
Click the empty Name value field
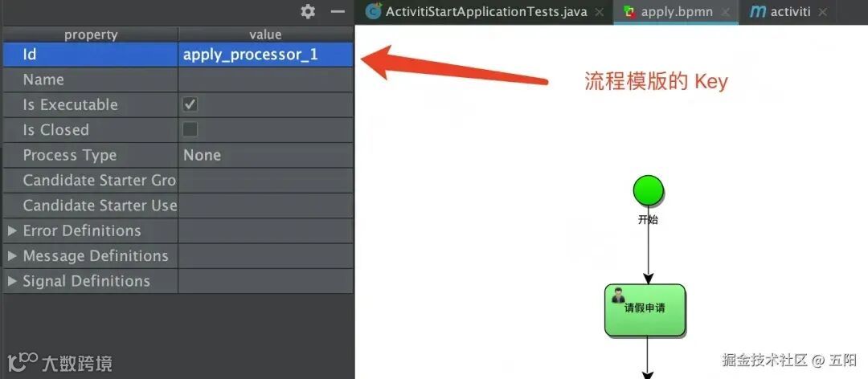point(265,79)
